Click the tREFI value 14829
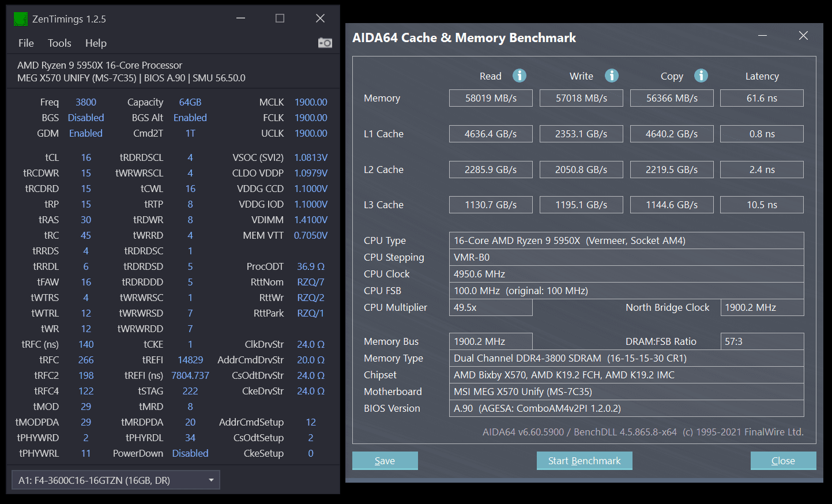This screenshot has height=504, width=832. tap(190, 360)
